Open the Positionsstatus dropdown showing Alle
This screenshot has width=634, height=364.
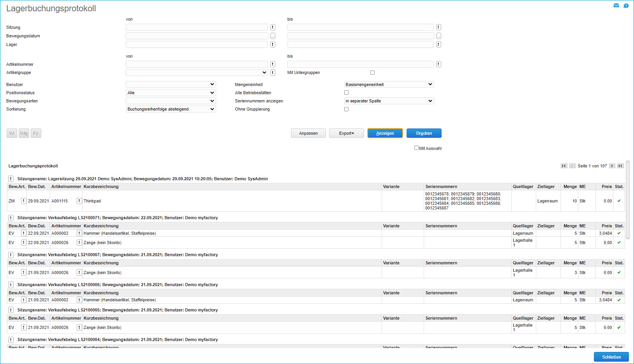(x=171, y=93)
